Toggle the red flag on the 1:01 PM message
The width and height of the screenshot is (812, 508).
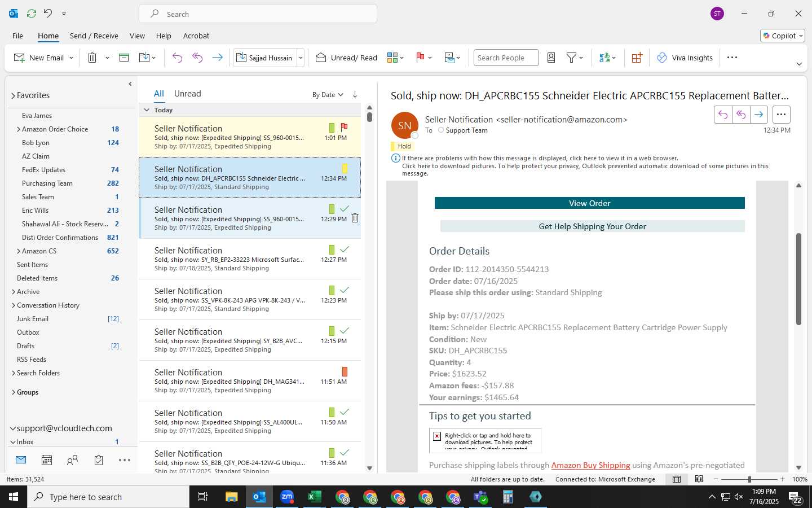344,127
